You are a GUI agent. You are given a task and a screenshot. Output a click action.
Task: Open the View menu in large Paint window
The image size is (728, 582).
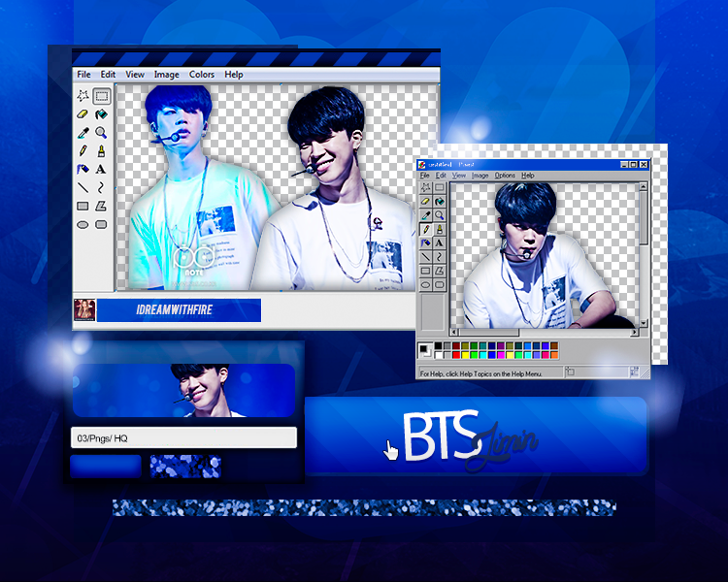point(135,75)
